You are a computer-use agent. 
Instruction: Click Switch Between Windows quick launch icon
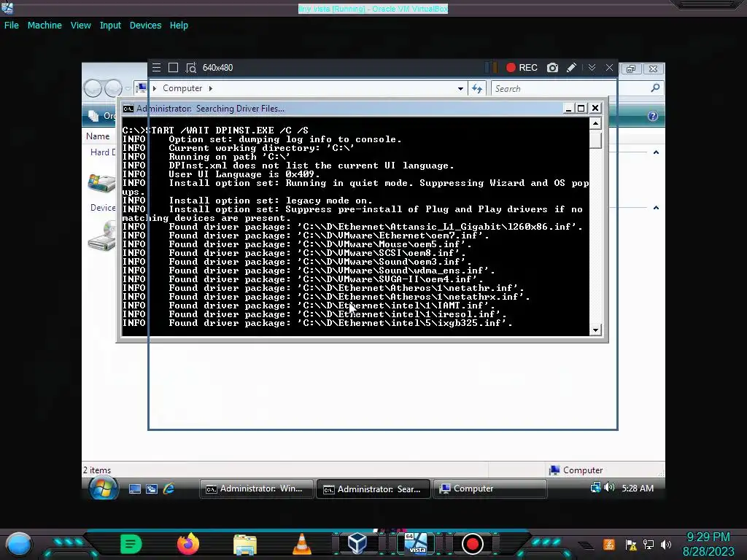pos(152,489)
